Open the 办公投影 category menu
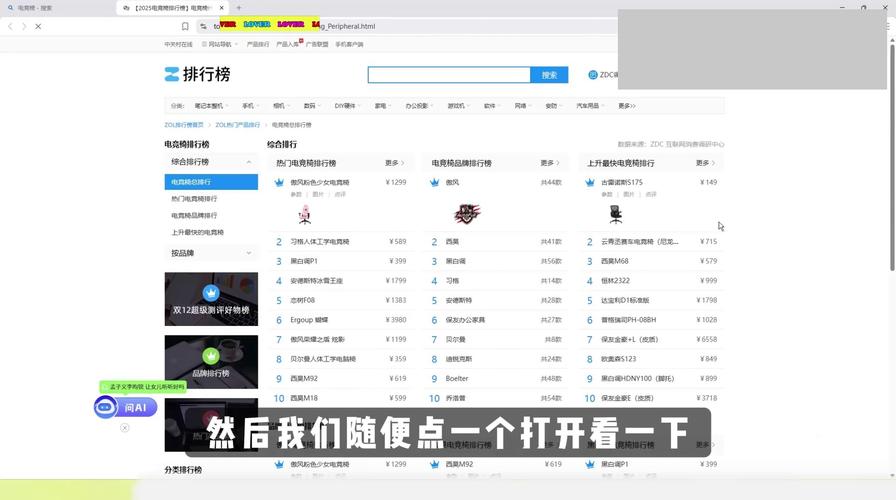The width and height of the screenshot is (896, 500). pyautogui.click(x=419, y=106)
